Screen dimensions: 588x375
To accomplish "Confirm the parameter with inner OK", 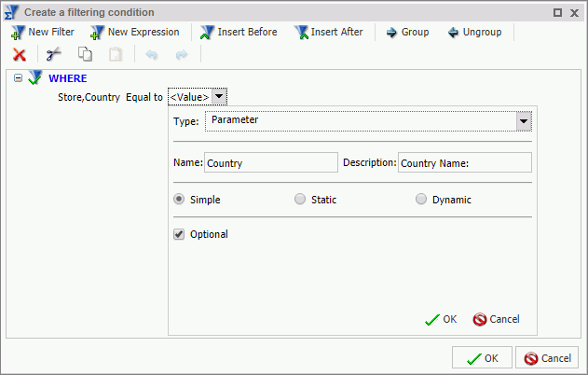I will [x=441, y=319].
